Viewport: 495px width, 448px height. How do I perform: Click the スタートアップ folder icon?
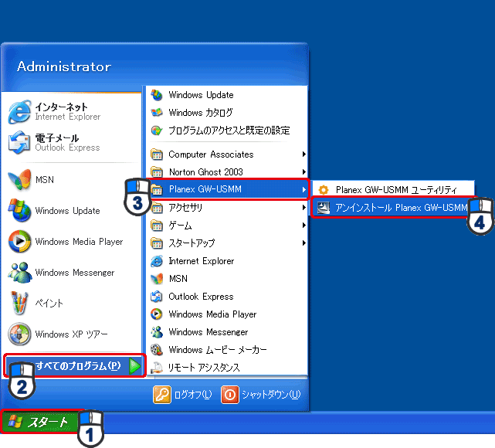coord(157,243)
